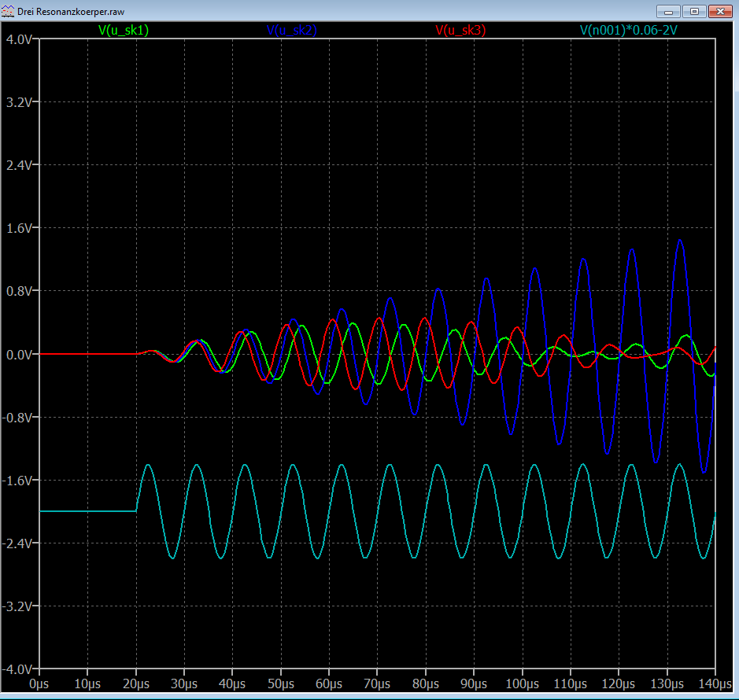Click the 4.0V label on vertical axis
The image size is (739, 700).
pos(18,39)
